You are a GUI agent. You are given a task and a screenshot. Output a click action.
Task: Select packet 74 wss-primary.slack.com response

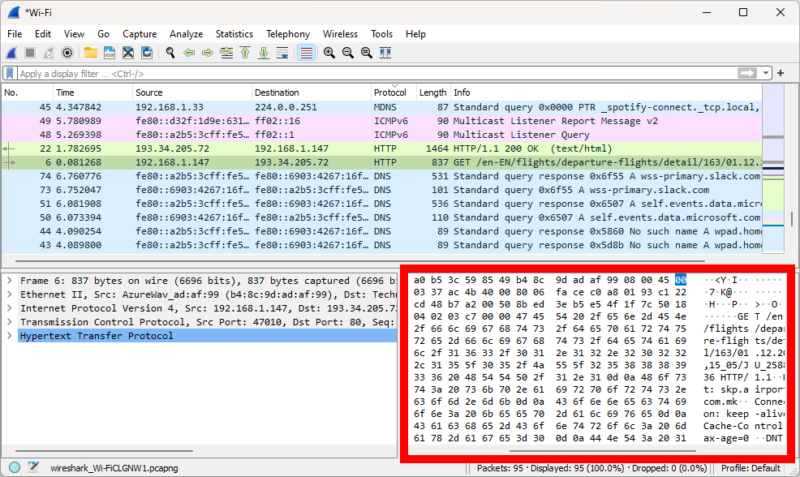coord(382,176)
